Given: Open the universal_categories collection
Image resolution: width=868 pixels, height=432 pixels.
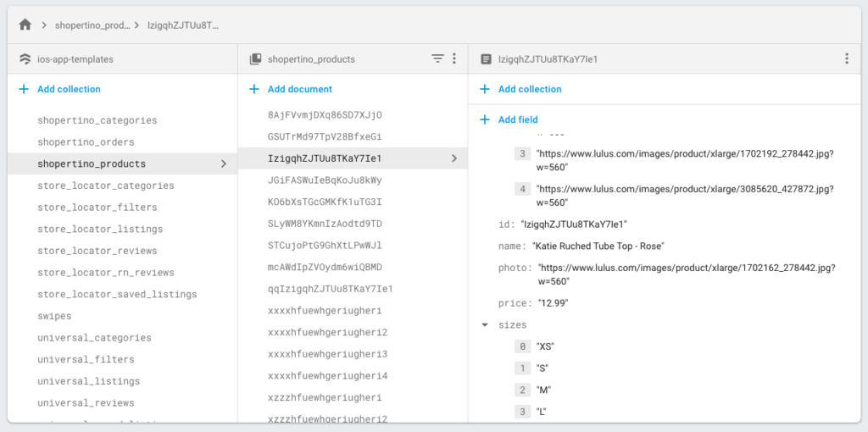Looking at the screenshot, I should click(94, 338).
